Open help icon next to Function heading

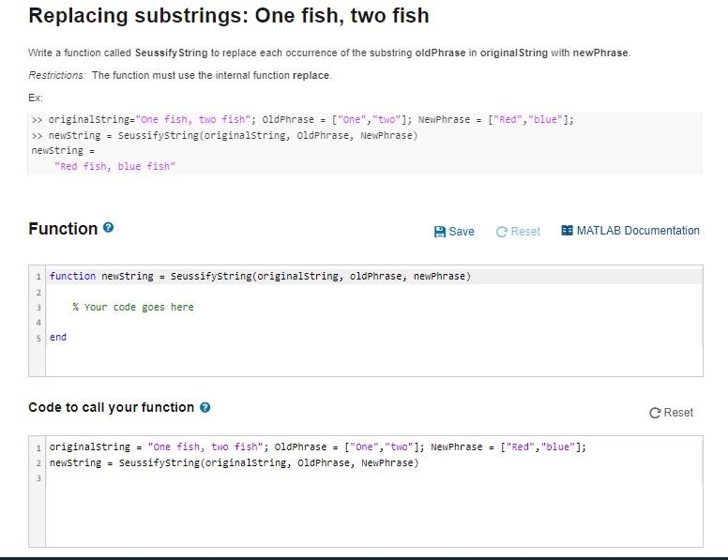click(108, 228)
